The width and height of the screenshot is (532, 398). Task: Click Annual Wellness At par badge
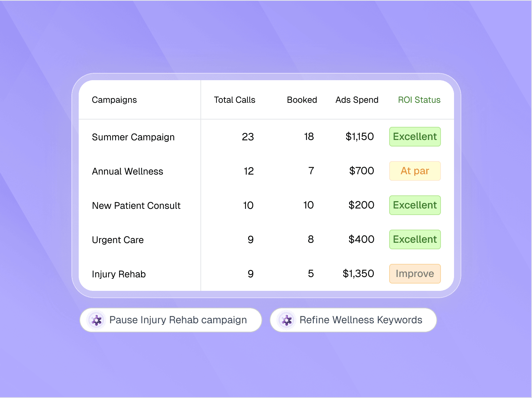pyautogui.click(x=415, y=171)
